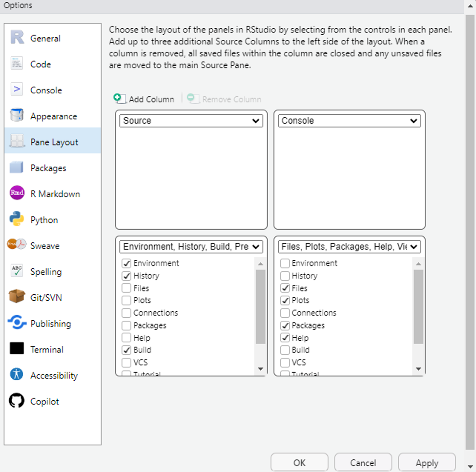476x472 pixels.
Task: Click the Cancel button
Action: pyautogui.click(x=363, y=462)
